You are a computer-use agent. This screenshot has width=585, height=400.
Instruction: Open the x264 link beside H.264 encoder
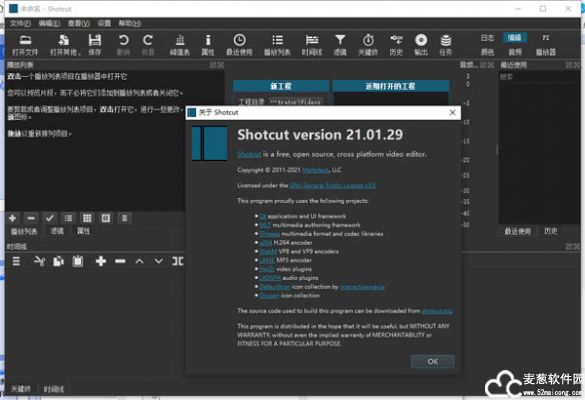(266, 243)
